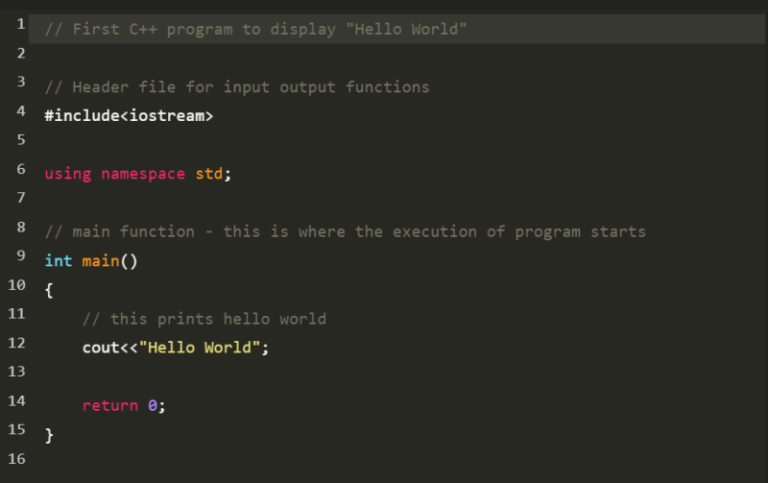
Task: Click the 'return' keyword on line 14
Action: [x=110, y=406]
